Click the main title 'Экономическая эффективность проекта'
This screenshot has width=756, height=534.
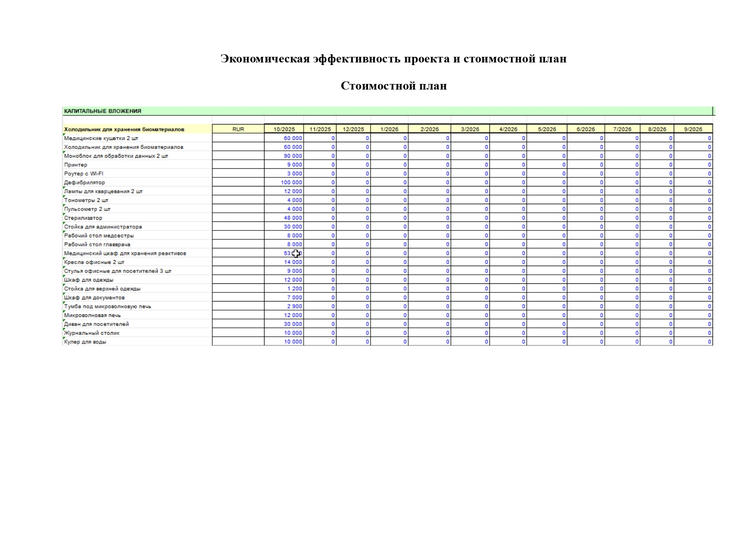pyautogui.click(x=393, y=59)
